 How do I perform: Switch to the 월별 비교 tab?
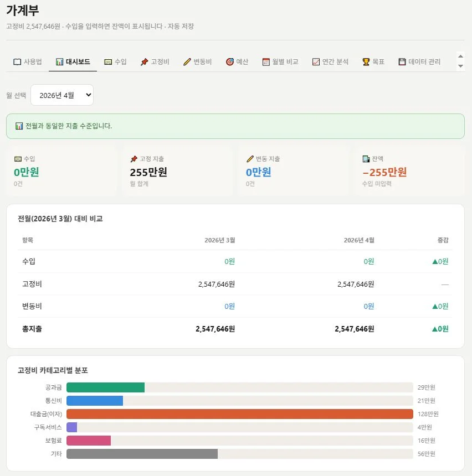[x=280, y=61]
